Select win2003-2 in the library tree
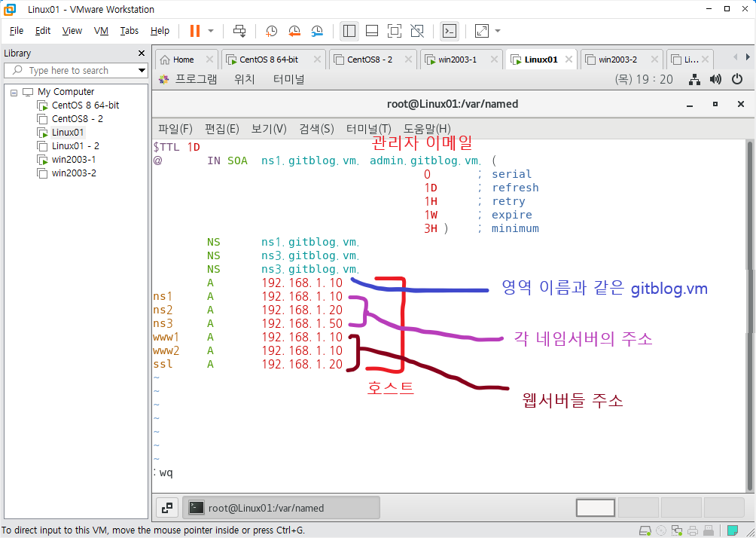The height and width of the screenshot is (538, 756). [74, 173]
